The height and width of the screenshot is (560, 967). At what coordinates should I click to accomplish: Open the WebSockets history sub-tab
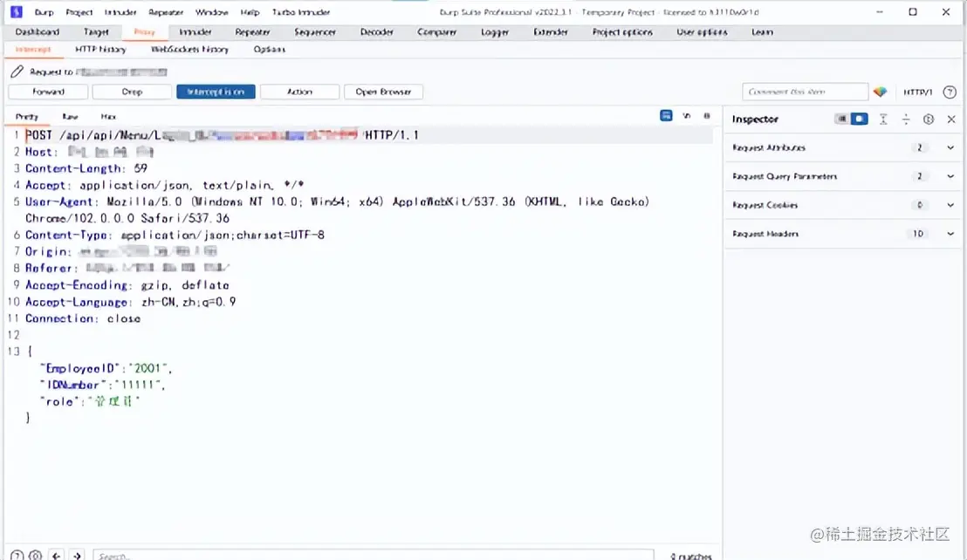tap(189, 50)
